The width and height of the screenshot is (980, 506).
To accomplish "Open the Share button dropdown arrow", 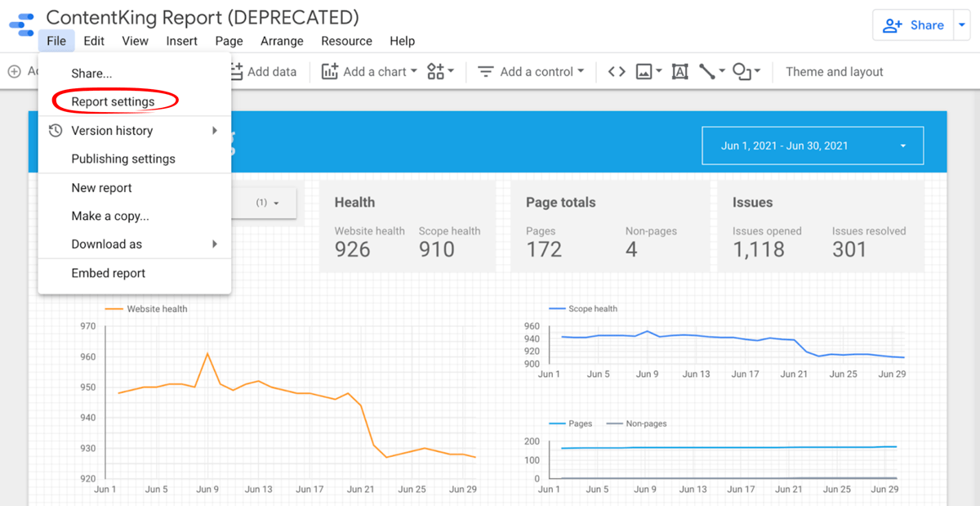I will [960, 25].
